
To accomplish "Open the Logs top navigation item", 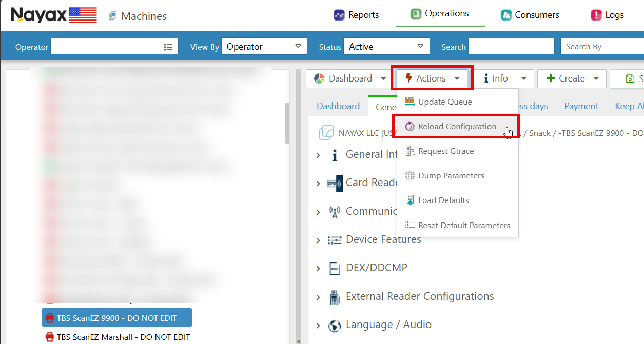I will click(x=608, y=15).
